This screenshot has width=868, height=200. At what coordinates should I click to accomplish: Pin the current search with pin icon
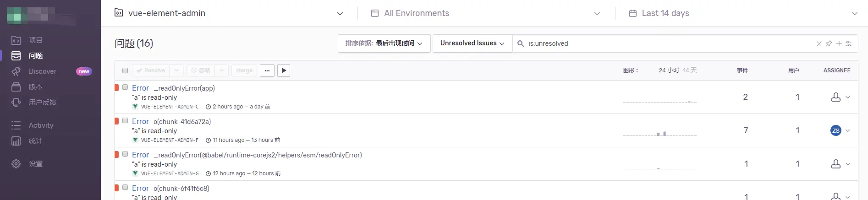point(829,44)
